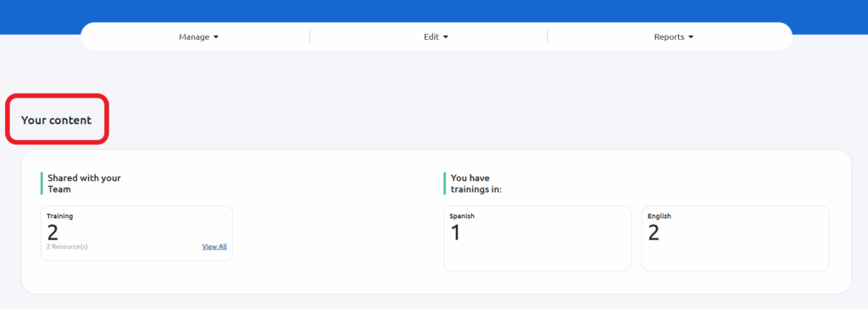Select the Training card showing 2

click(136, 233)
